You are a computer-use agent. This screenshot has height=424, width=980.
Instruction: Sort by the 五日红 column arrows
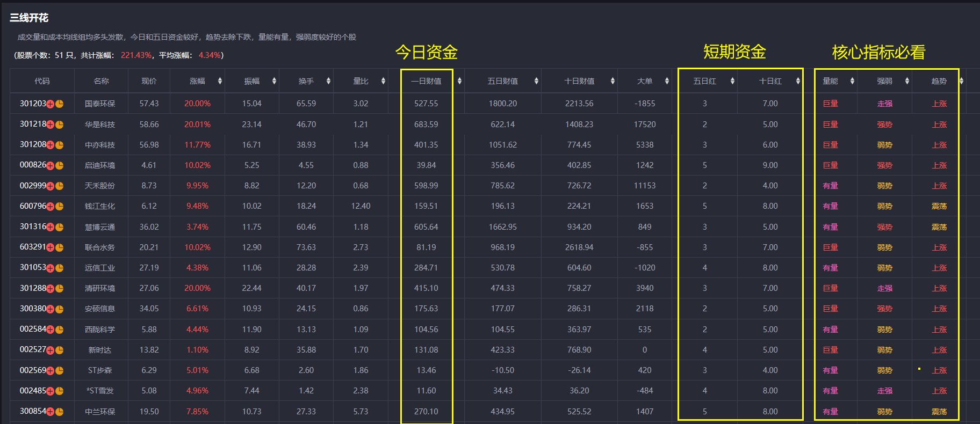pos(732,81)
